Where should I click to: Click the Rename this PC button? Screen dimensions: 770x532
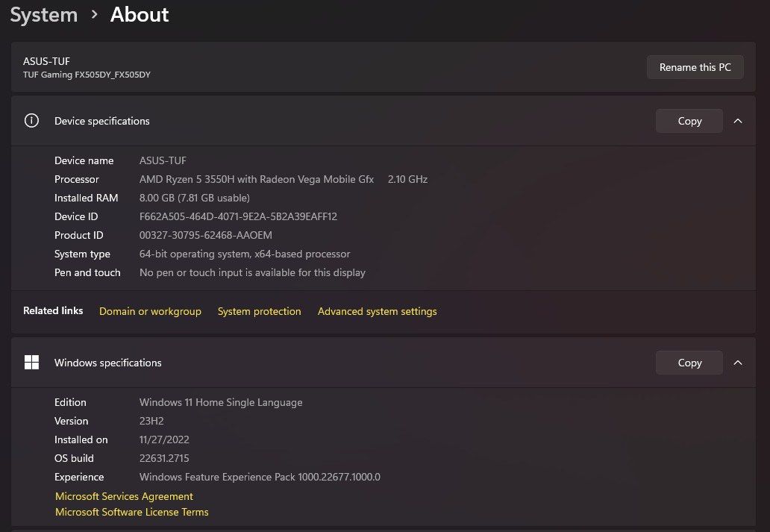(695, 67)
